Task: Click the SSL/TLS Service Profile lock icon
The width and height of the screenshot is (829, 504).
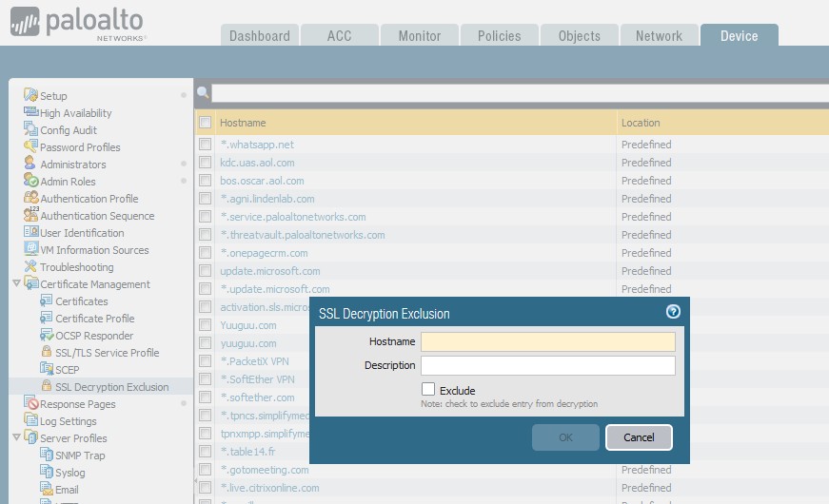Action: tap(47, 351)
